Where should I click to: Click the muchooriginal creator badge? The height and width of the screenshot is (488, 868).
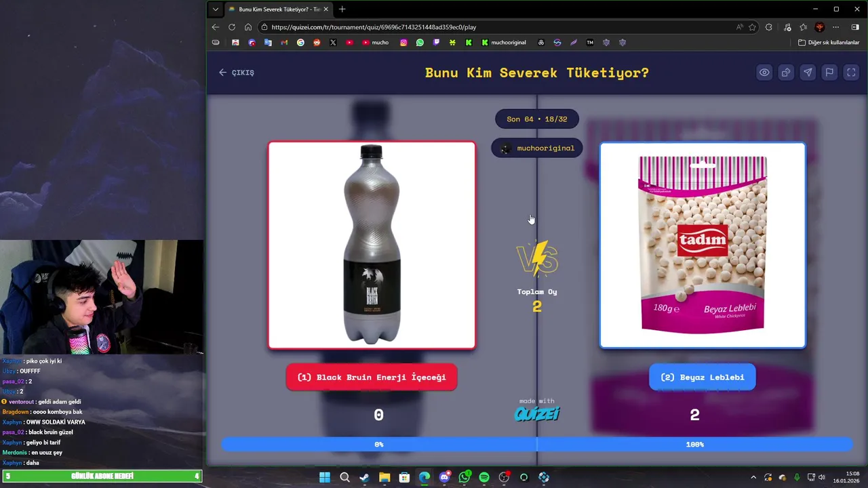pyautogui.click(x=537, y=148)
